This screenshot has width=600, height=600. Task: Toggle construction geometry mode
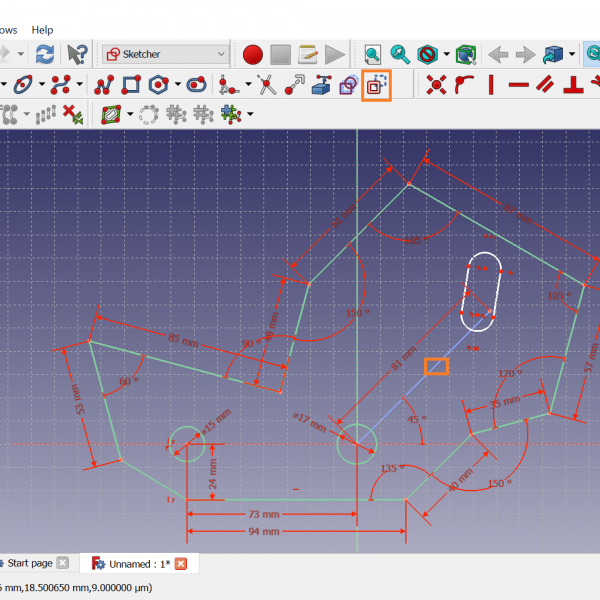click(x=377, y=85)
